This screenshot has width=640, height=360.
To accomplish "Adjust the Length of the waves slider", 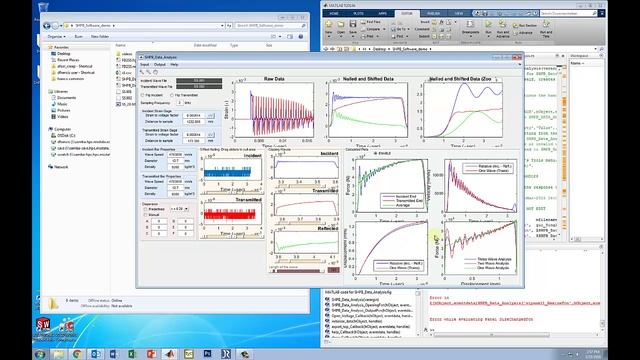I will (x=298, y=271).
